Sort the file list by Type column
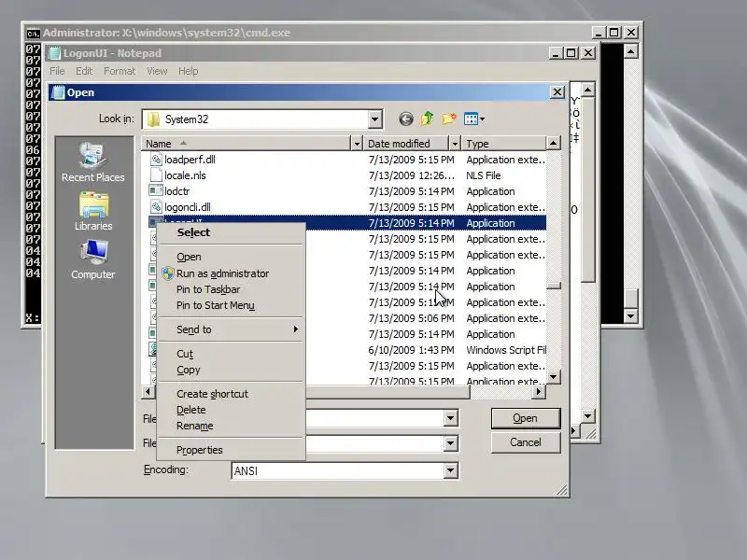The image size is (747, 560). click(505, 144)
